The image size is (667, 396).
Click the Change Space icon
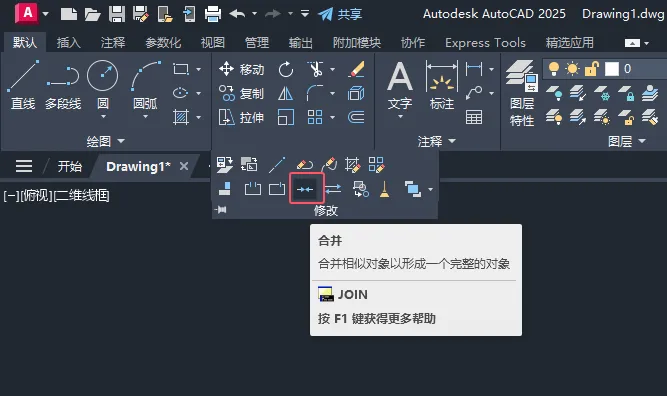tap(249, 164)
